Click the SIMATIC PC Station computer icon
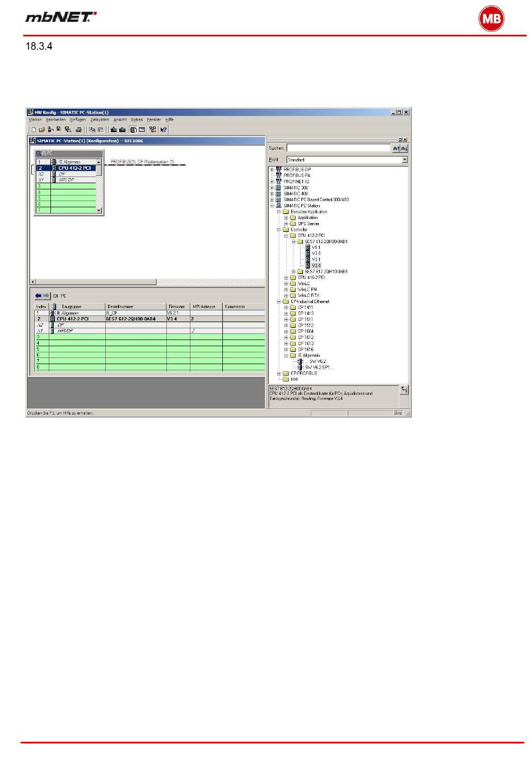Viewport: 532px width, 772px height. [278, 206]
